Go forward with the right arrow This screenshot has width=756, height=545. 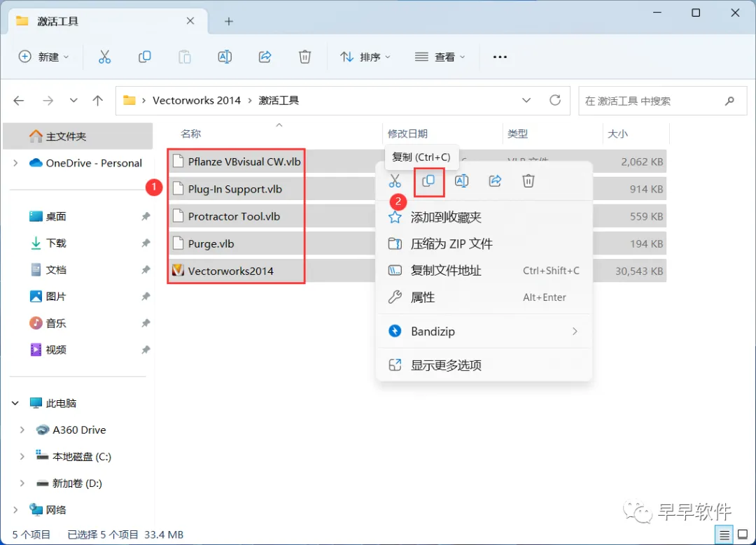point(48,101)
